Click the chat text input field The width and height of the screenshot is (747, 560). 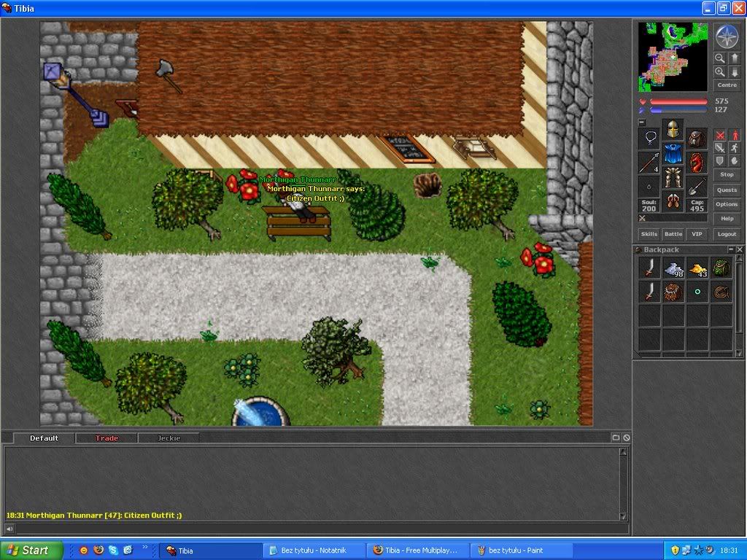coord(322,528)
